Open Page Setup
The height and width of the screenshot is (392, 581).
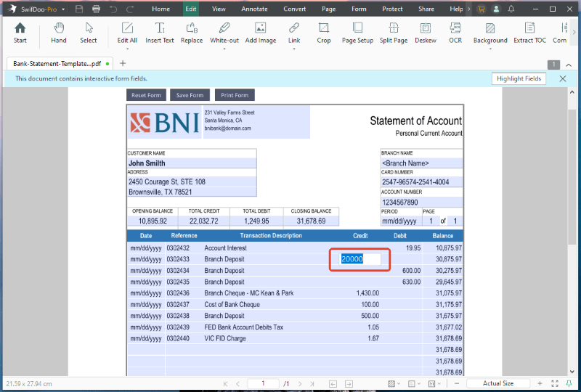357,33
